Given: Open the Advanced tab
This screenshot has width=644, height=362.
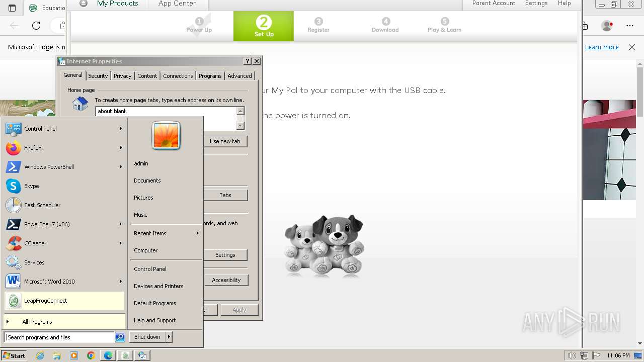Looking at the screenshot, I should coord(239,76).
